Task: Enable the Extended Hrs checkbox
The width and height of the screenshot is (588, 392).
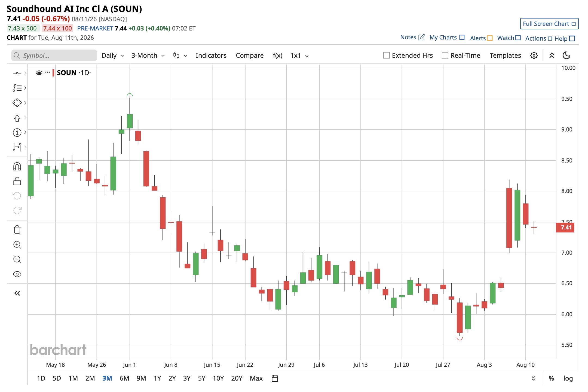Action: coord(386,56)
